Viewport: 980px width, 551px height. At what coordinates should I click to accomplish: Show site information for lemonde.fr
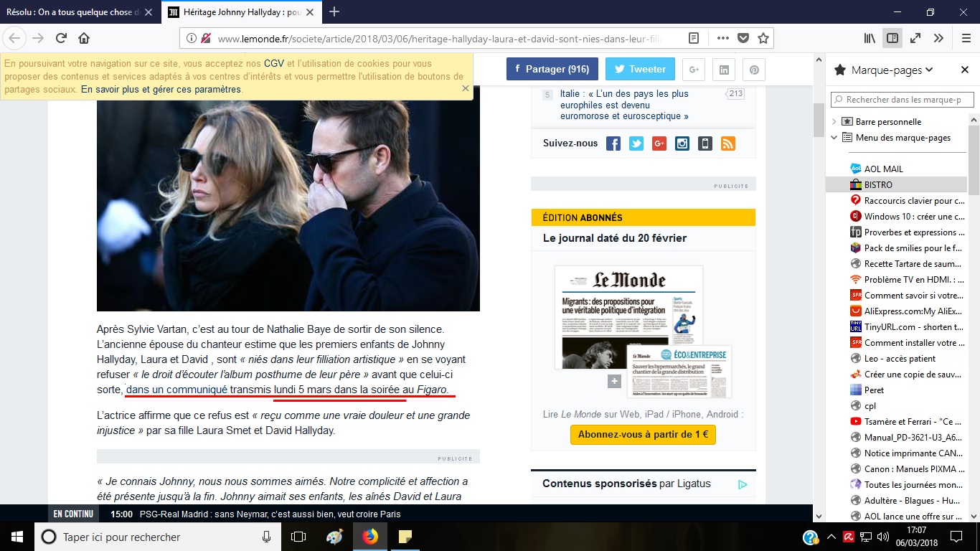pos(192,38)
